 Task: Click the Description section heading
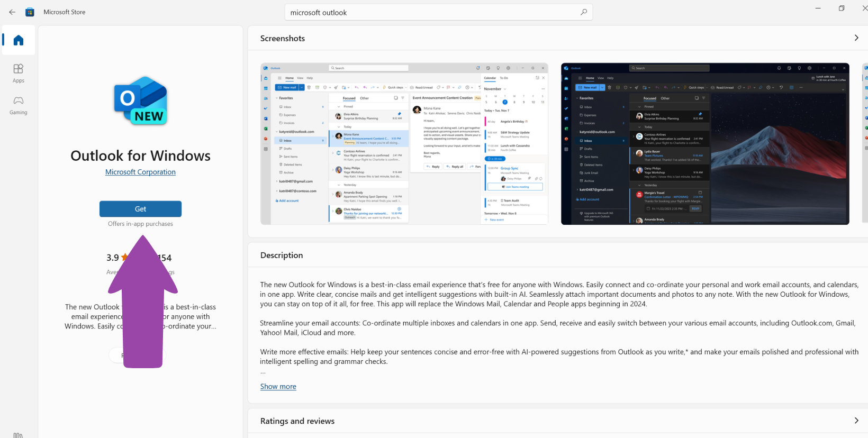coord(282,255)
